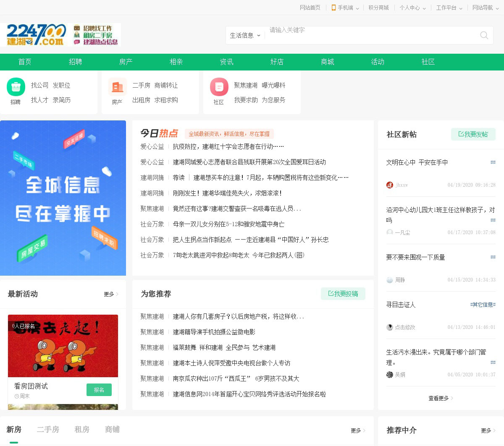Image resolution: width=504 pixels, height=446 pixels.
Task: Click 求租求购 link
Action: [166, 100]
